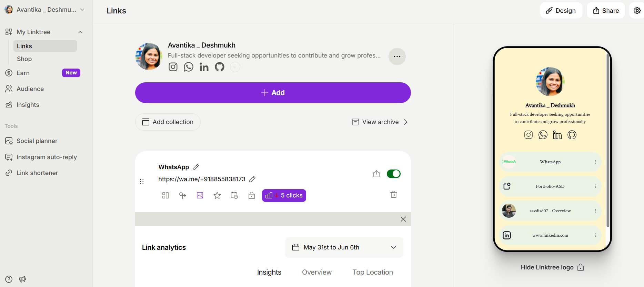This screenshot has width=644, height=287.
Task: Click the GitHub social icon under profile name
Action: 220,67
